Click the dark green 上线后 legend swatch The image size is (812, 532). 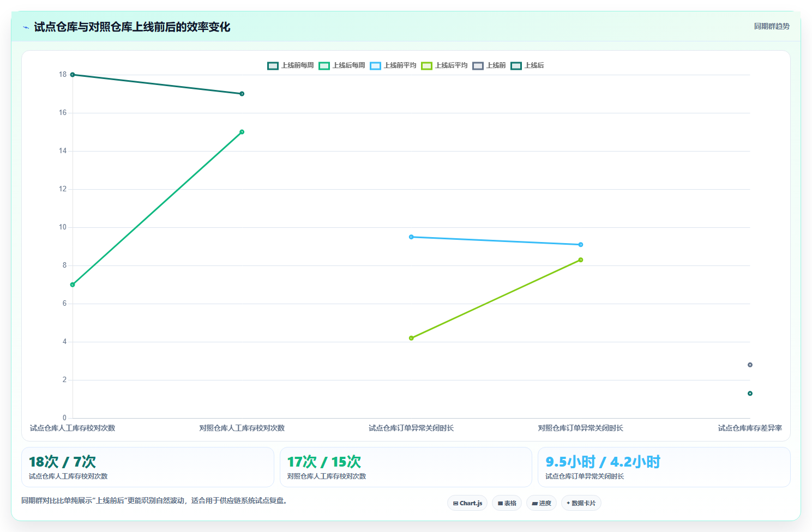516,66
